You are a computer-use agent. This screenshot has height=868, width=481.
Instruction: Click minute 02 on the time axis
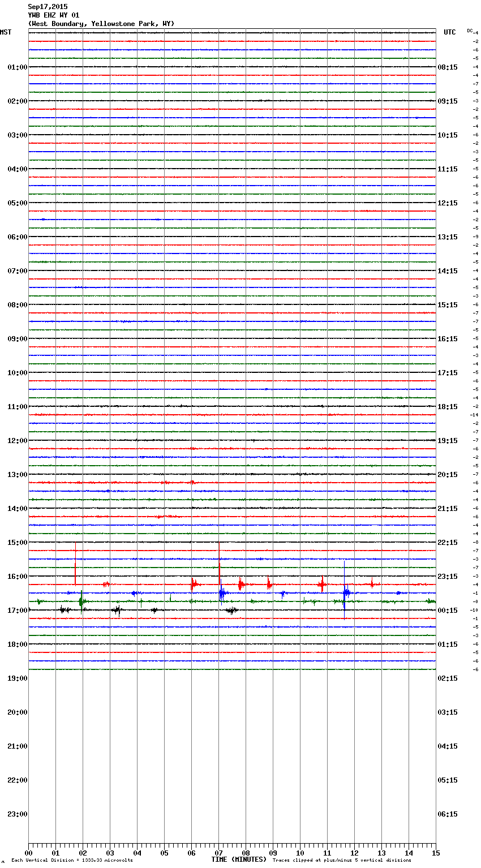click(83, 853)
